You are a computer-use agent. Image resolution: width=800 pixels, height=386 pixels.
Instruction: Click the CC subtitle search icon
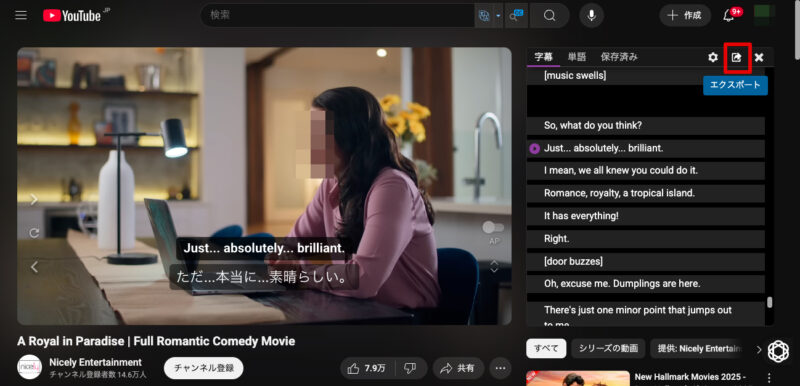coord(516,16)
